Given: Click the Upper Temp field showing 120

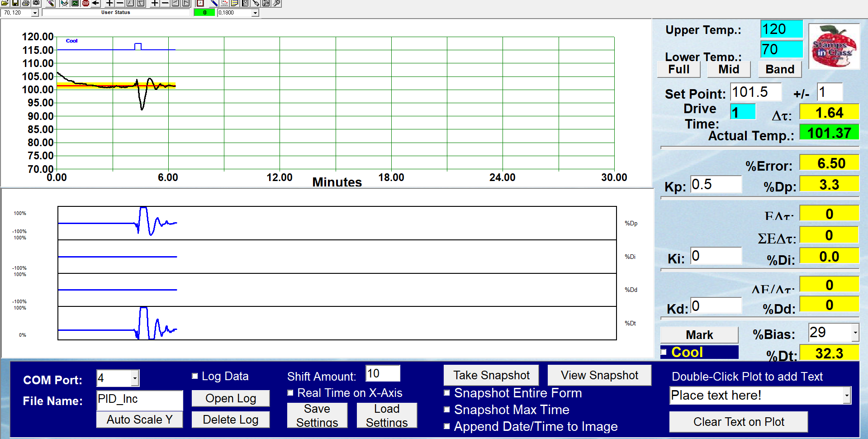Looking at the screenshot, I should click(782, 29).
